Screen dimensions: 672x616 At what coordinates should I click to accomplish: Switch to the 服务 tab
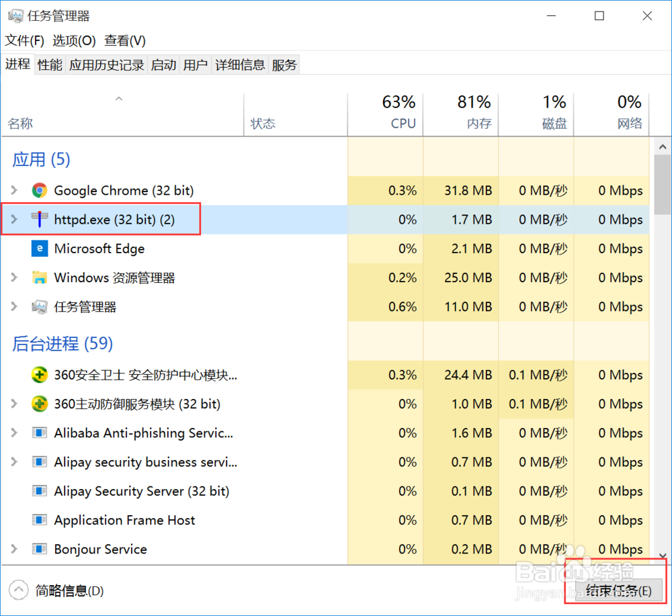[x=284, y=65]
